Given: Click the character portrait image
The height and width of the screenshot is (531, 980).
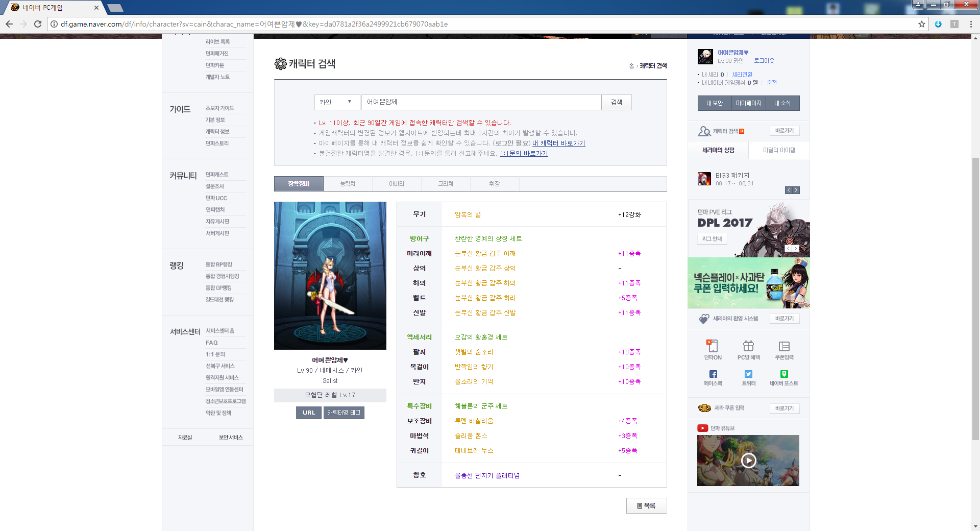Looking at the screenshot, I should click(330, 276).
